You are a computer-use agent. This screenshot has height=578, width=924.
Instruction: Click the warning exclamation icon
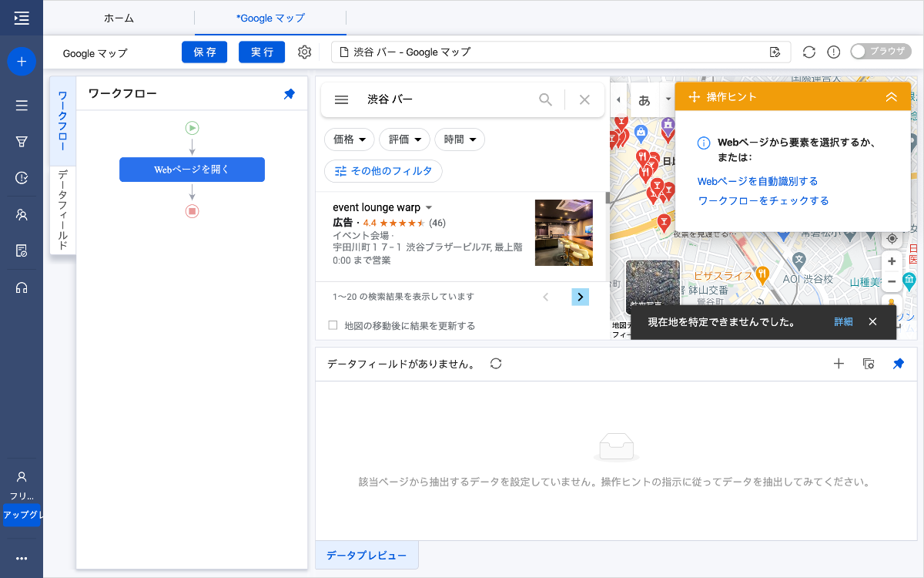click(833, 52)
